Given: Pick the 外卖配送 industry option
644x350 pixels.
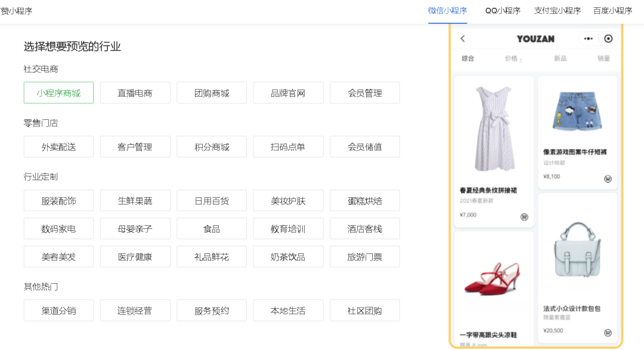Looking at the screenshot, I should tap(58, 147).
